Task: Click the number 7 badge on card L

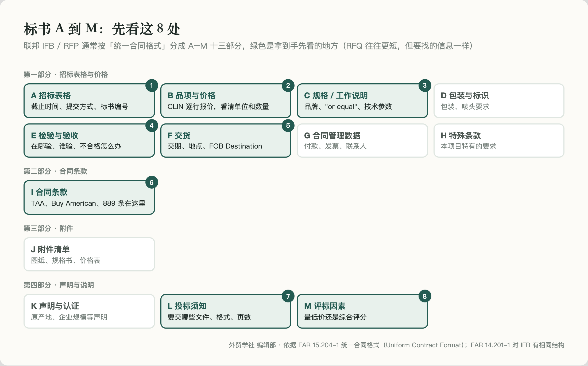Action: click(x=288, y=296)
